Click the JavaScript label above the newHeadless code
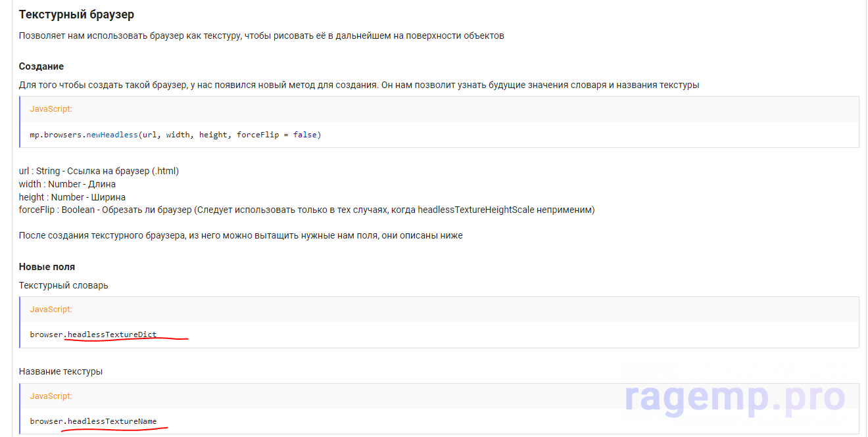Viewport: 868px width, 437px height. tap(51, 109)
